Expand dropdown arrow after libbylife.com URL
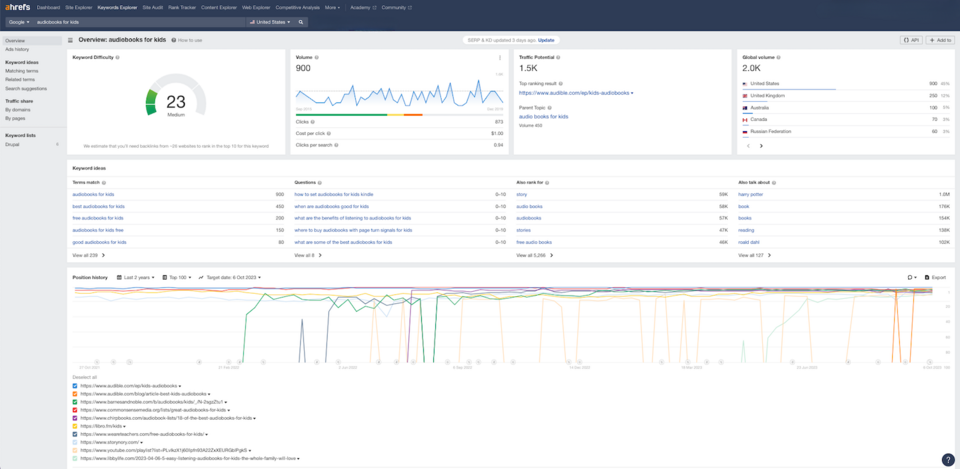The width and height of the screenshot is (960, 469). click(298, 458)
